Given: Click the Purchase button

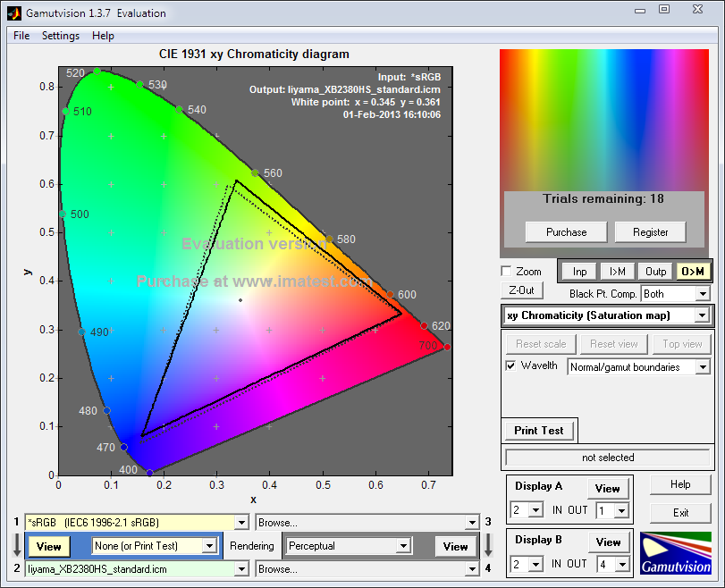Looking at the screenshot, I should pyautogui.click(x=566, y=232).
